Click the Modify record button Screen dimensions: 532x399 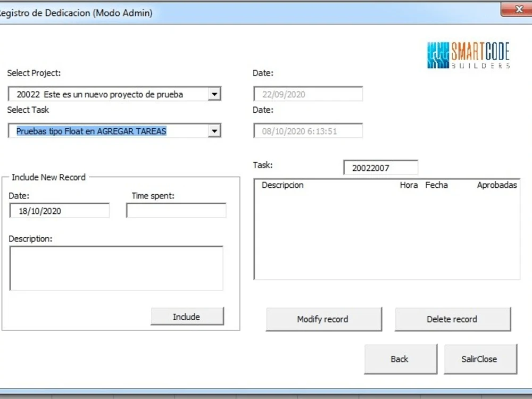coord(323,319)
